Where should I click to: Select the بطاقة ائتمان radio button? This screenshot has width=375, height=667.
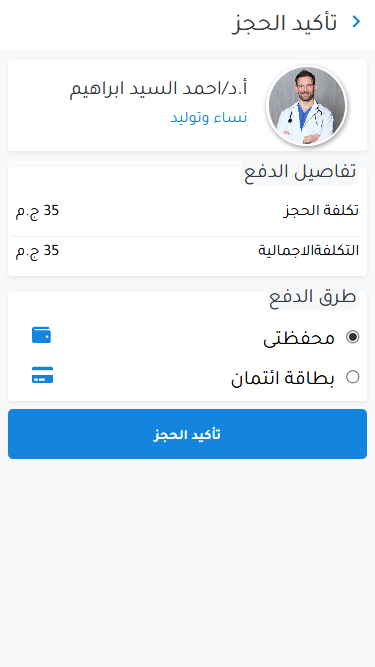(352, 377)
